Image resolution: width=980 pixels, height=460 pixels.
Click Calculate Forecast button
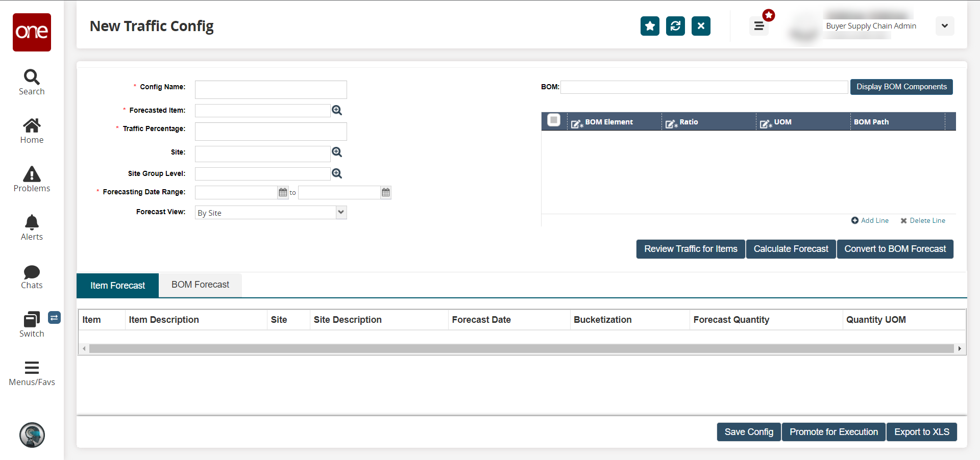pyautogui.click(x=791, y=249)
